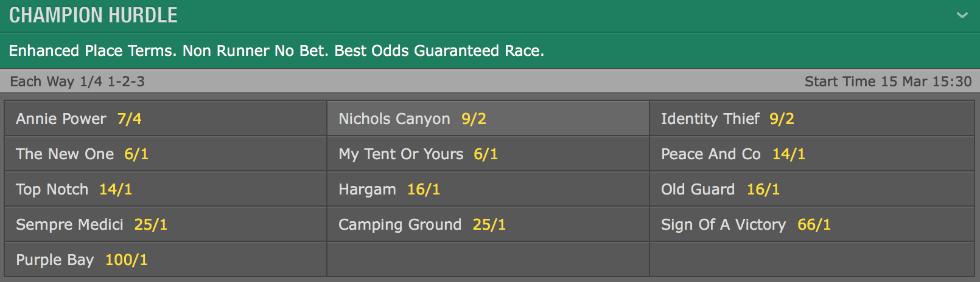Click the Each Way 1/4 1-2-3 label

coord(77,81)
